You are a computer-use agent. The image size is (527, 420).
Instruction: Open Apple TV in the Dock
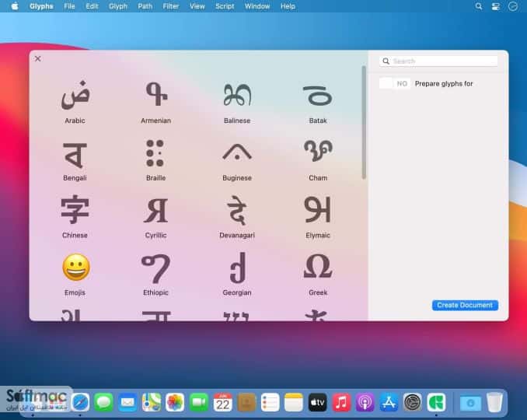[x=317, y=402]
